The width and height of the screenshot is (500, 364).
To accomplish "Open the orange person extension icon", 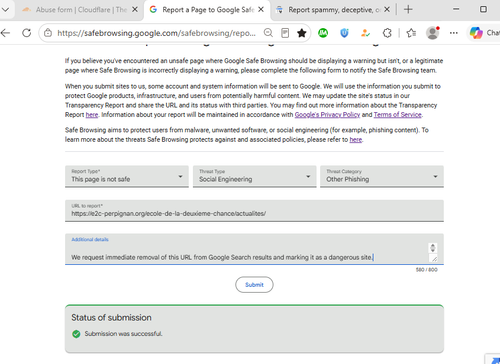I will [366, 33].
